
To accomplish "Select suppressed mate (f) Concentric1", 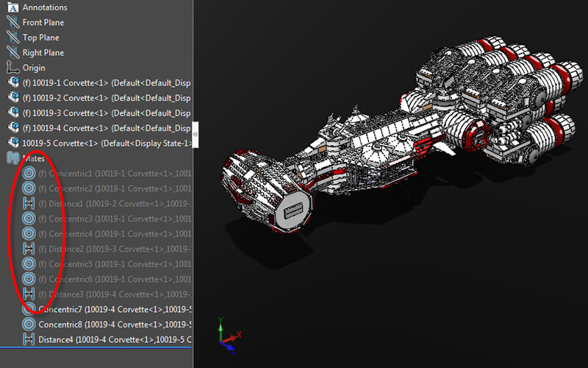I will [x=115, y=174].
